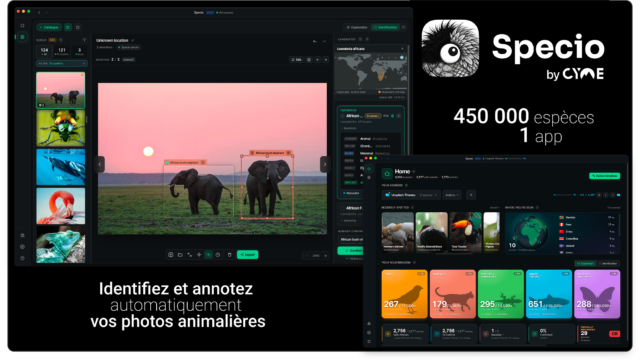
Task: Open the green queue list sidebar icon
Action: click(x=22, y=37)
